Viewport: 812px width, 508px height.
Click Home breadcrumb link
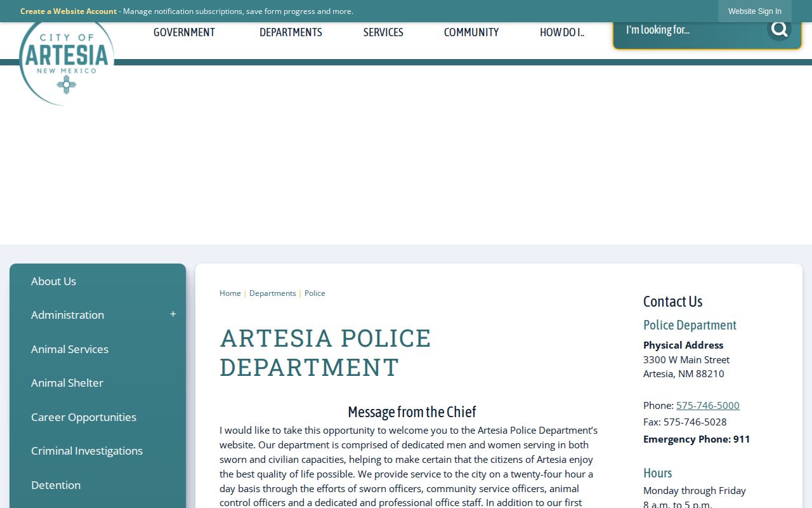(230, 293)
